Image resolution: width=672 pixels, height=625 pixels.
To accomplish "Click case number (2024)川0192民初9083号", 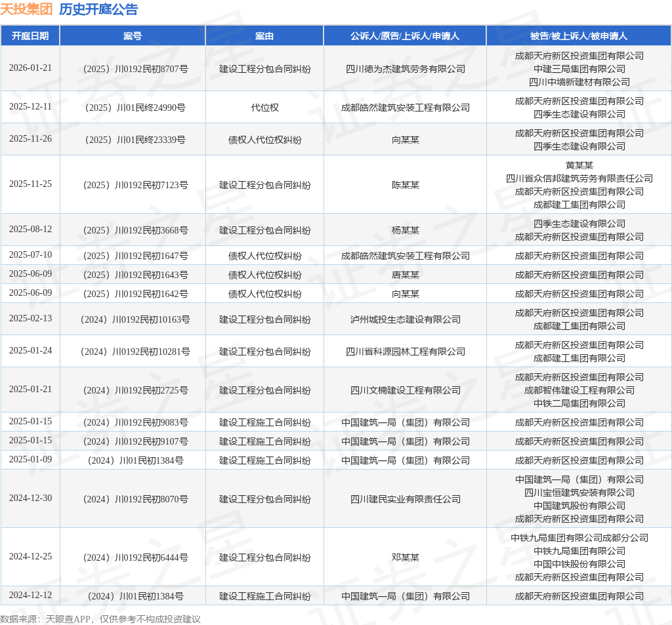I will [135, 422].
